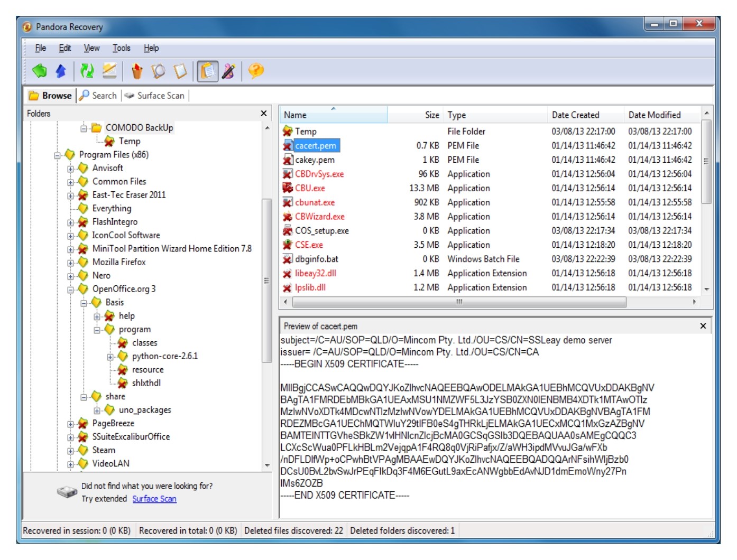The image size is (737, 560).
Task: Open the Help menu
Action: 151,48
